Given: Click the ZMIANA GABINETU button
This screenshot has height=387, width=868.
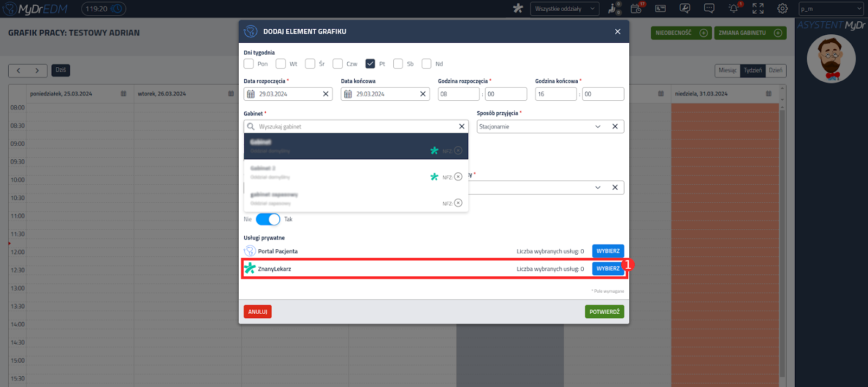Looking at the screenshot, I should coord(750,33).
